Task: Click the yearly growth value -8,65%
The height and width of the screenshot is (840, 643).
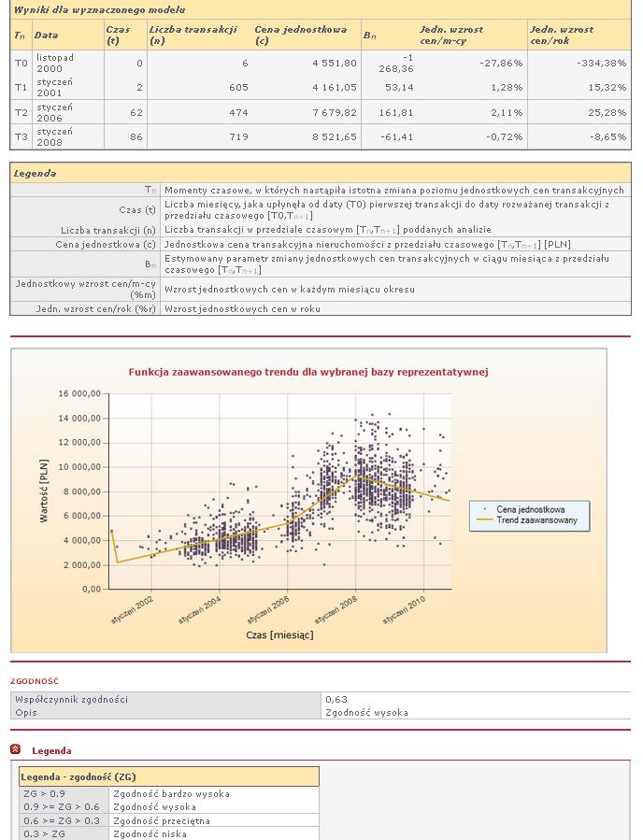Action: pos(608,136)
